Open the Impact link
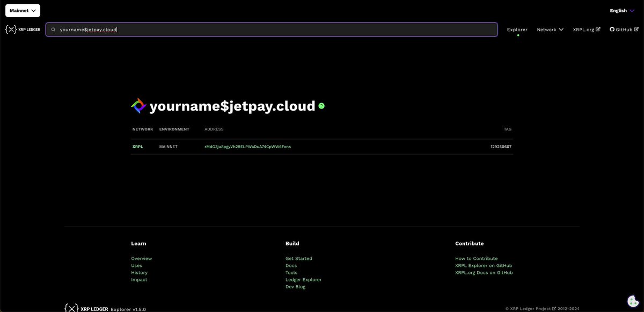The height and width of the screenshot is (312, 644). (x=139, y=279)
